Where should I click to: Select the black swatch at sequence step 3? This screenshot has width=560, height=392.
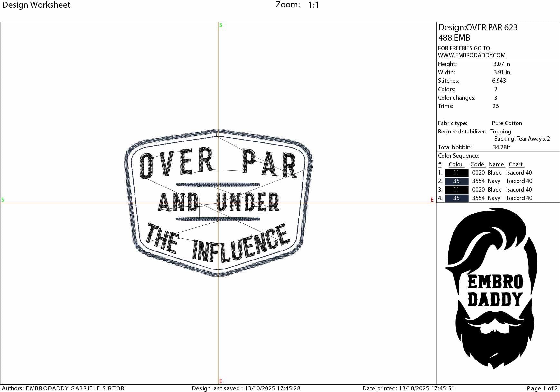point(456,190)
